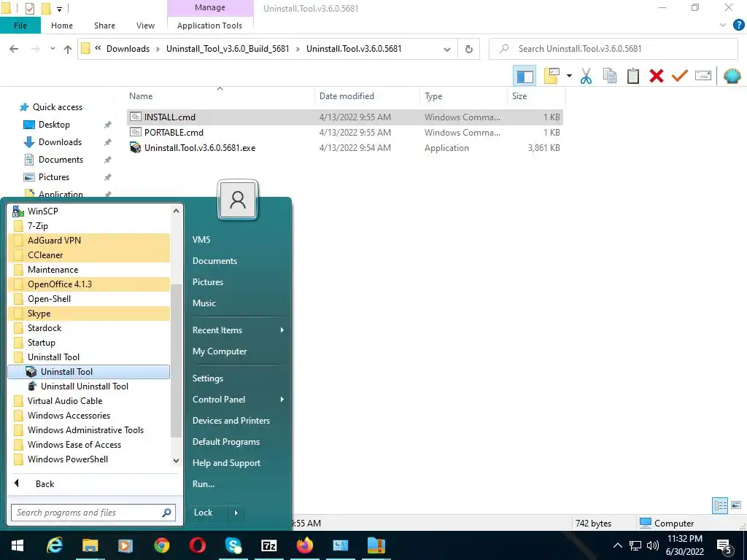The image size is (747, 560).
Task: Switch to the Share ribbon tab
Action: pyautogui.click(x=104, y=26)
